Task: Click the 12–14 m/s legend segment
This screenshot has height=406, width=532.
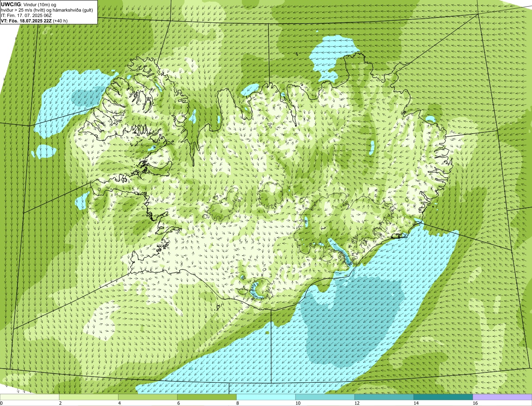Action: tap(384, 397)
